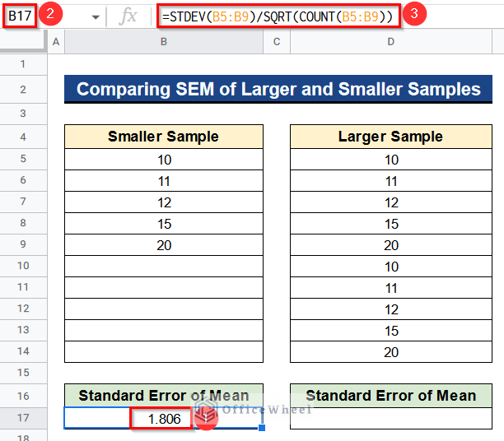504x441 pixels.
Task: Select column D header
Action: [x=391, y=42]
